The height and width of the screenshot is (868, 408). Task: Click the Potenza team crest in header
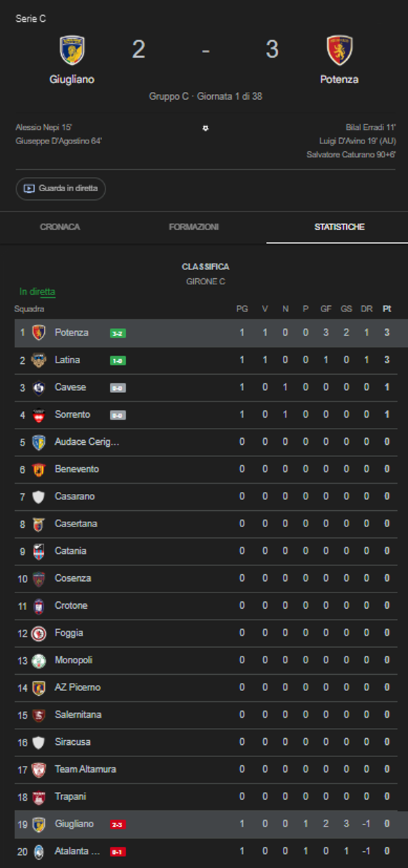pos(339,50)
